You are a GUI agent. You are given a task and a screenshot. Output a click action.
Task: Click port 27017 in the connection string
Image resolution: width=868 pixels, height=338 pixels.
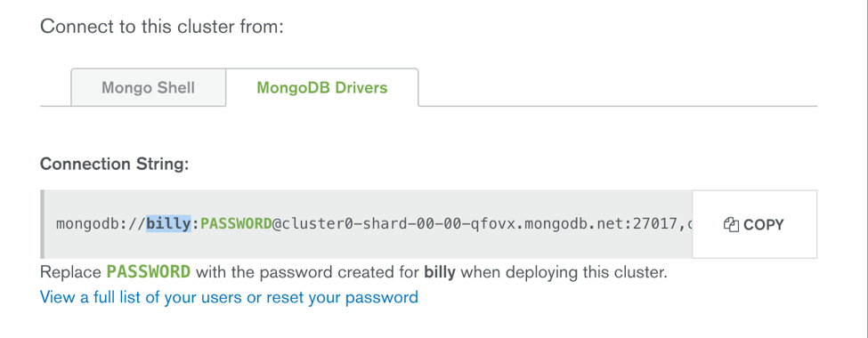click(655, 224)
